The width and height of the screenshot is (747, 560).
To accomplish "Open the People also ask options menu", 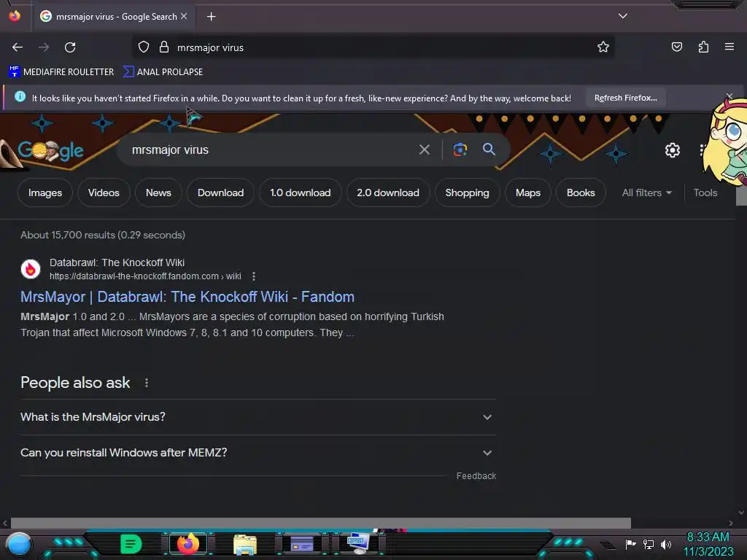I will pos(146,383).
